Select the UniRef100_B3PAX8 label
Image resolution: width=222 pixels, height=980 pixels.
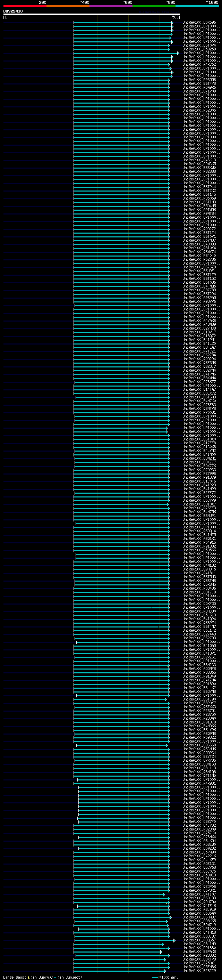[199, 951]
